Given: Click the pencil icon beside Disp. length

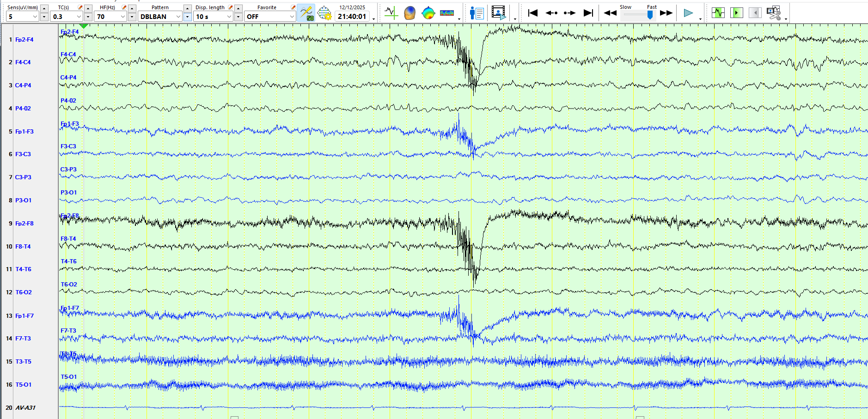Looking at the screenshot, I should tap(231, 7).
